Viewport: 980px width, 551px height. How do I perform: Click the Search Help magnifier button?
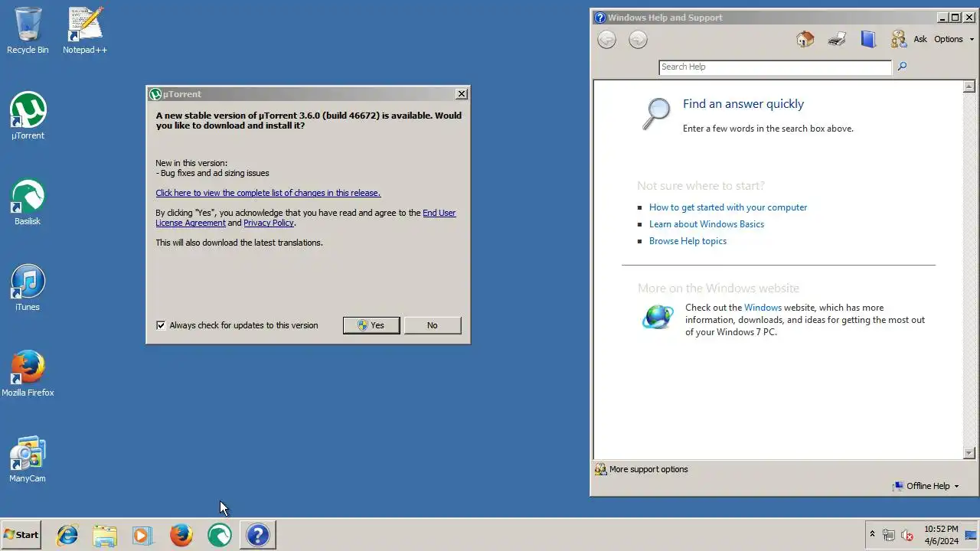click(x=902, y=67)
